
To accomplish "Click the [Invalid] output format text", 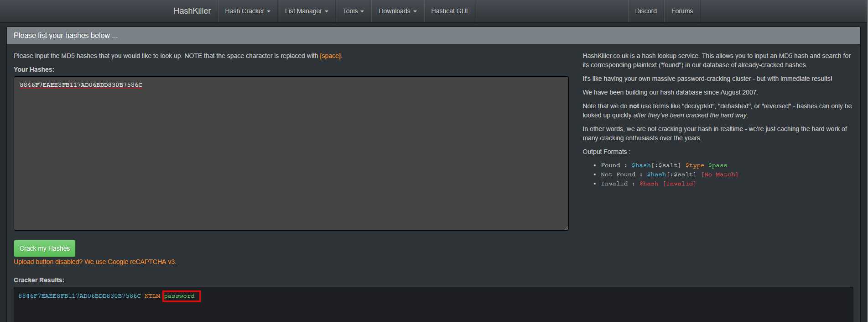I will pos(679,184).
